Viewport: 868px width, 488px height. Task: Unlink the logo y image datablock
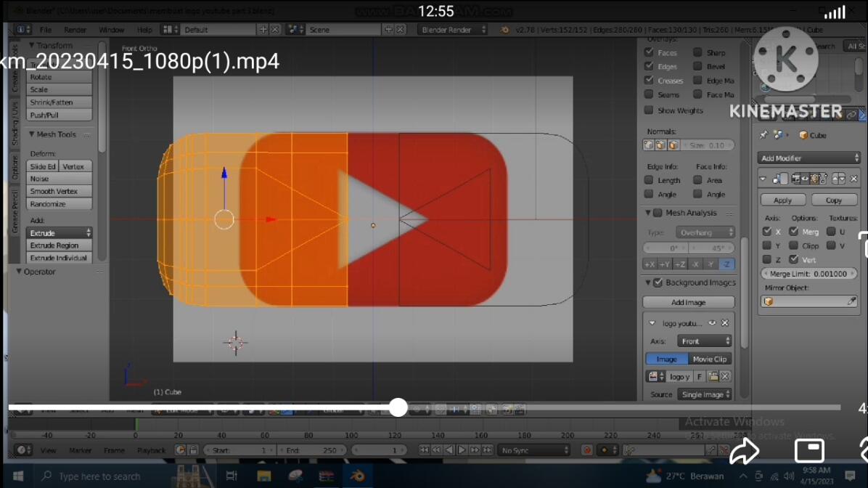[x=725, y=377]
